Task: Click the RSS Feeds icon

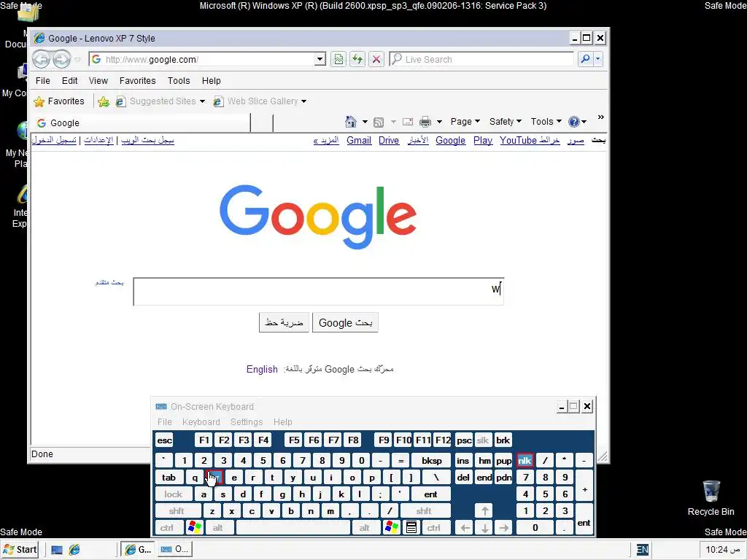Action: click(x=379, y=122)
